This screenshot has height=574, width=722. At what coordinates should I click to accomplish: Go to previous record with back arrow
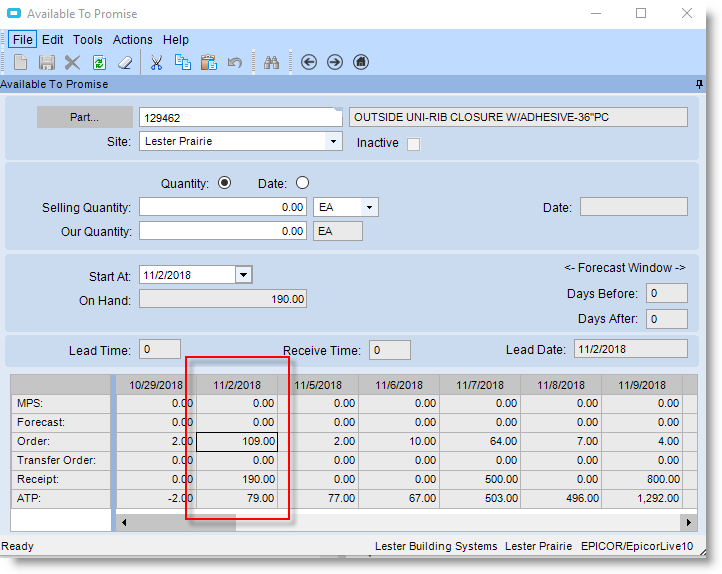coord(309,62)
